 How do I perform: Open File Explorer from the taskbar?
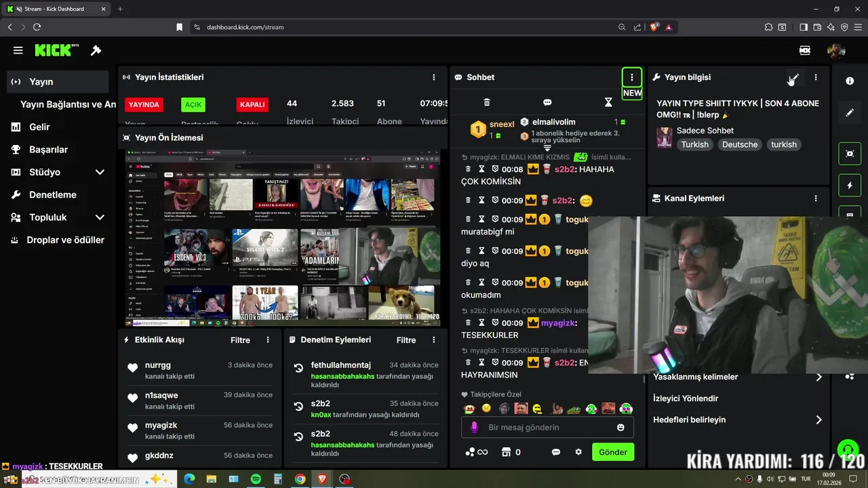211,479
